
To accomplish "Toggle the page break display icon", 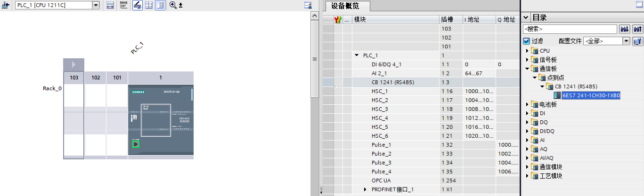I will (x=148, y=5).
